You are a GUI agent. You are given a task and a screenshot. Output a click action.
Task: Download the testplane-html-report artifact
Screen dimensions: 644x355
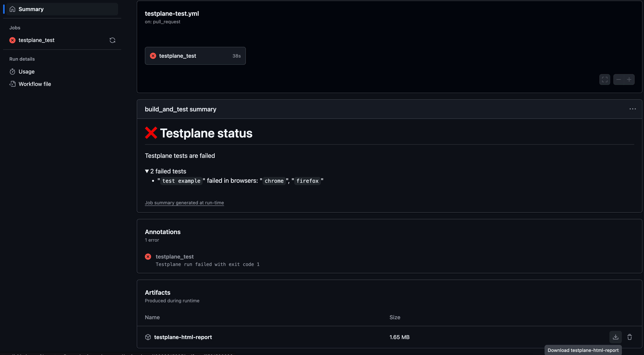(x=615, y=337)
